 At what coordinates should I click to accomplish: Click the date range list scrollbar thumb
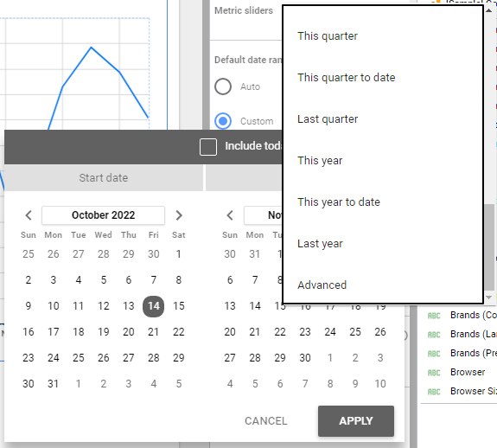[x=489, y=247]
